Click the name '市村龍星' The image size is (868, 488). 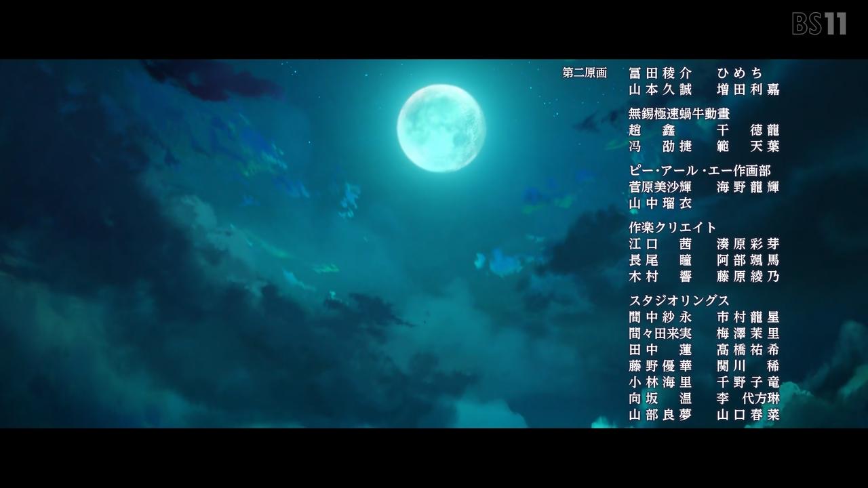coord(748,317)
